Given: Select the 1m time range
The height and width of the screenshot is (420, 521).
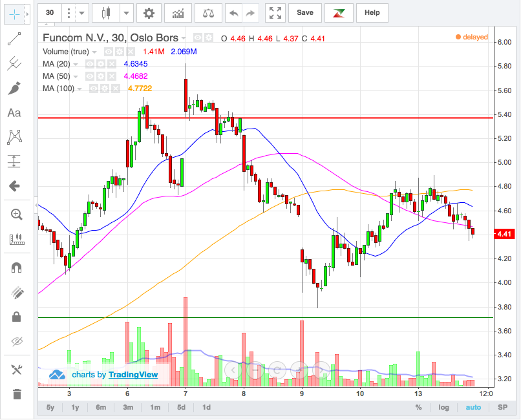Looking at the screenshot, I should (x=155, y=407).
